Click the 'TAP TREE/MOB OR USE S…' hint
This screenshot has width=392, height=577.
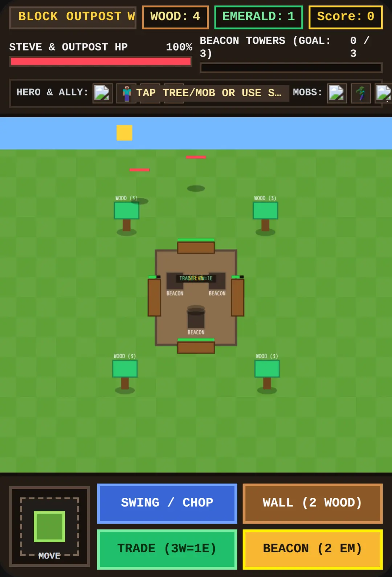pyautogui.click(x=209, y=93)
